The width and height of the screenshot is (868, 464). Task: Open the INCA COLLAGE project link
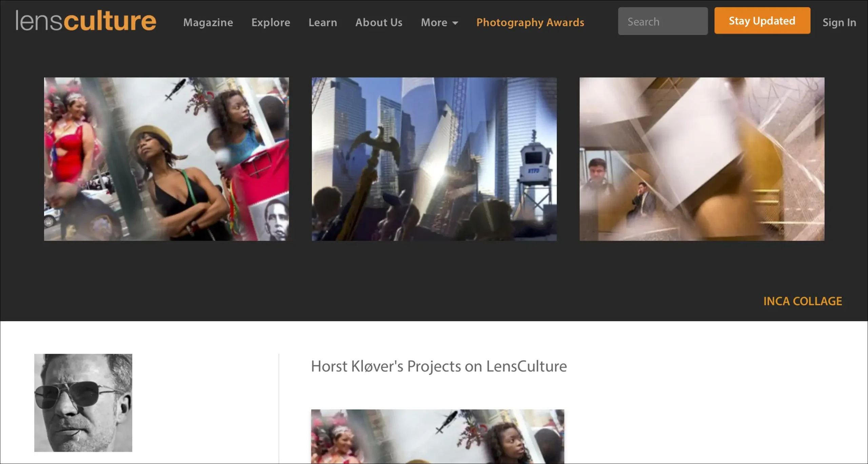tap(802, 301)
